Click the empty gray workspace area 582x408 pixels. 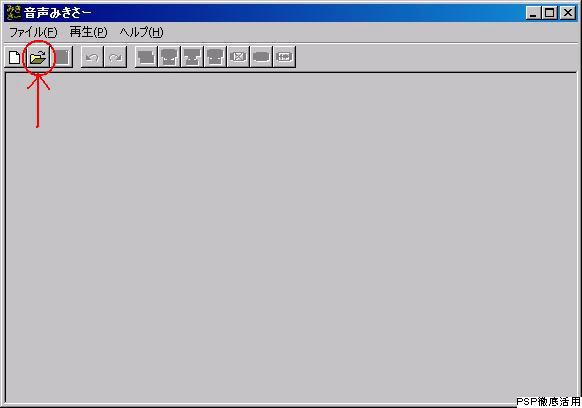(291, 238)
